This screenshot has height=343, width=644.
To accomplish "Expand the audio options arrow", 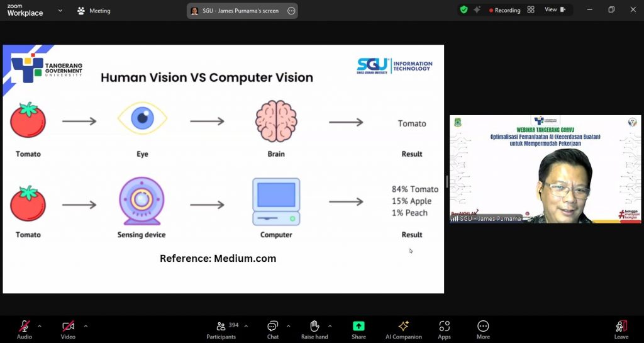I will pyautogui.click(x=40, y=326).
